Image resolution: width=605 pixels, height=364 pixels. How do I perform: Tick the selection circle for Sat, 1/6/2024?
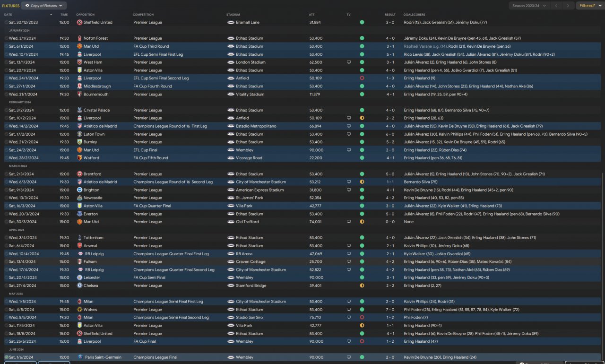pos(6,357)
